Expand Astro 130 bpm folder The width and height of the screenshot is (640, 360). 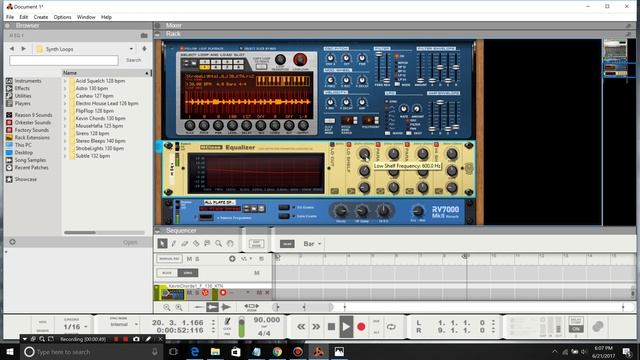tap(65, 88)
